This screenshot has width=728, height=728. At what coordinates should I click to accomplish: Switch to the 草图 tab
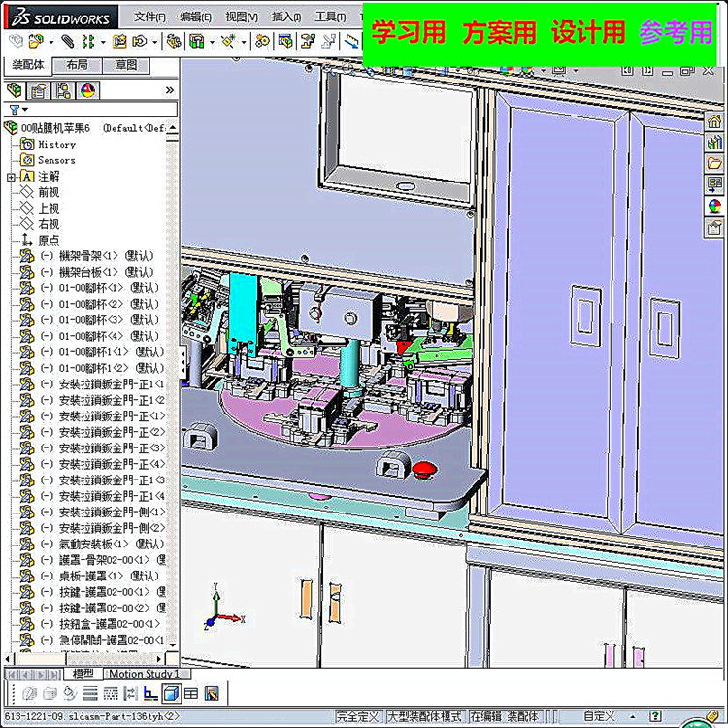pos(126,65)
